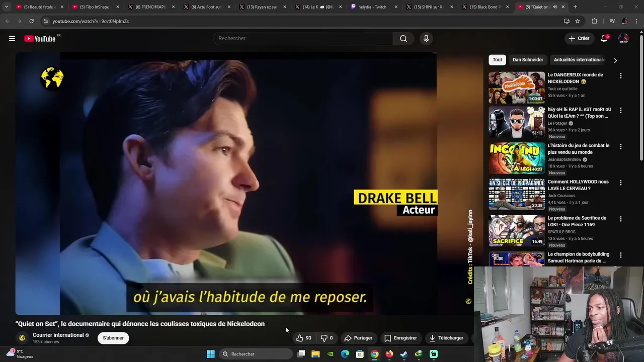Select the Actualités internationales filter chip
Image resolution: width=644 pixels, height=362 pixels.
click(x=579, y=60)
